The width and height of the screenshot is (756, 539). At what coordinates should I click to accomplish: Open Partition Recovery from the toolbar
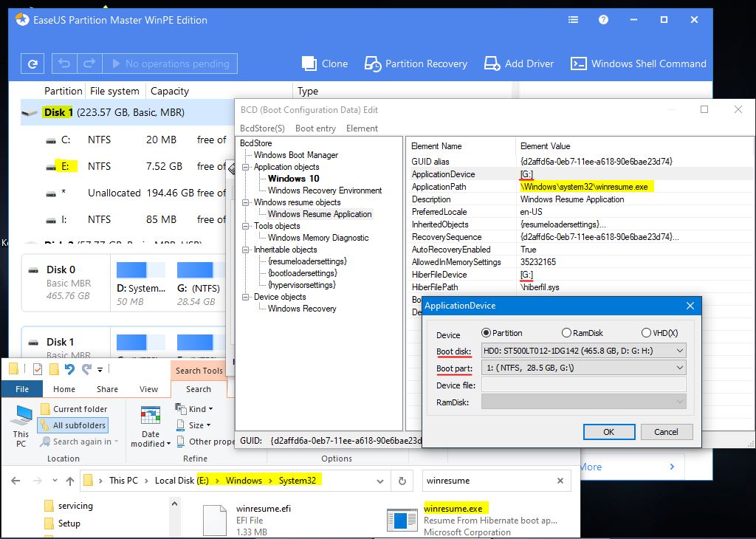click(x=374, y=64)
